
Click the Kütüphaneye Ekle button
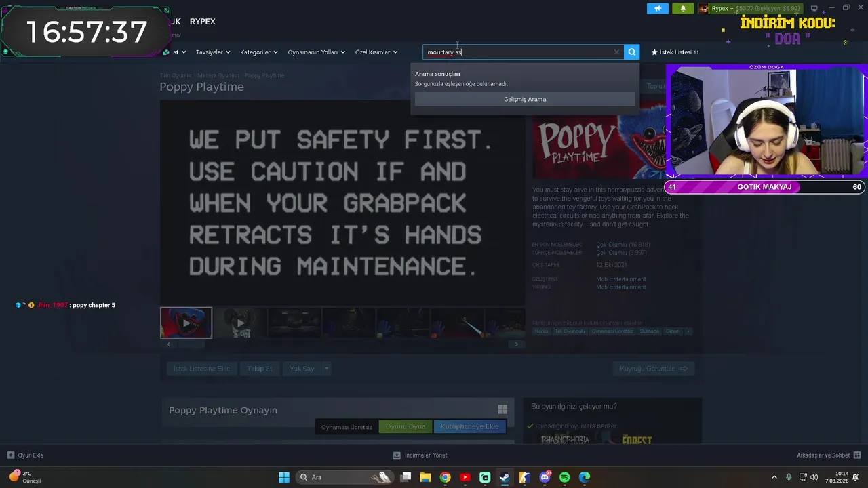469,426
